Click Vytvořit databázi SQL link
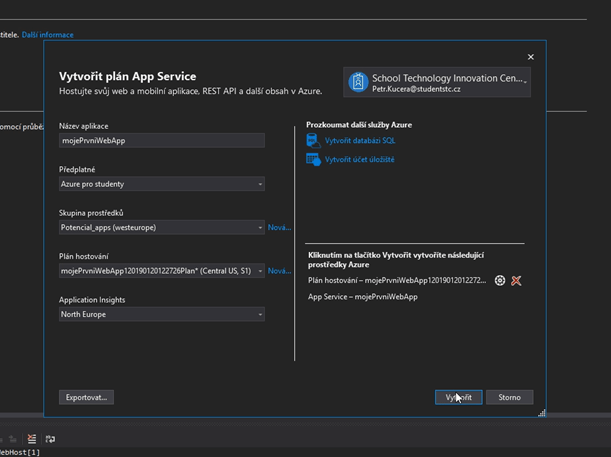 (360, 141)
